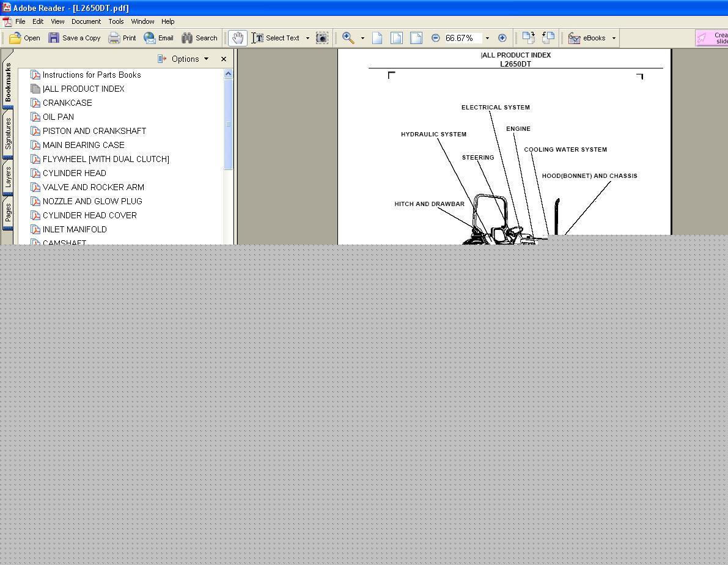The image size is (728, 565).
Task: Click the Zoom In magnifier tool
Action: coord(348,38)
